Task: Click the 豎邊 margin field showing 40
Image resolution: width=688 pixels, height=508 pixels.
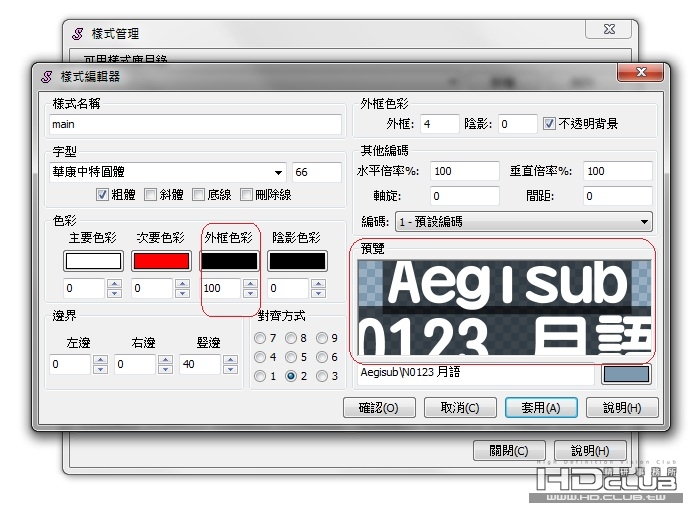Action: (x=200, y=364)
